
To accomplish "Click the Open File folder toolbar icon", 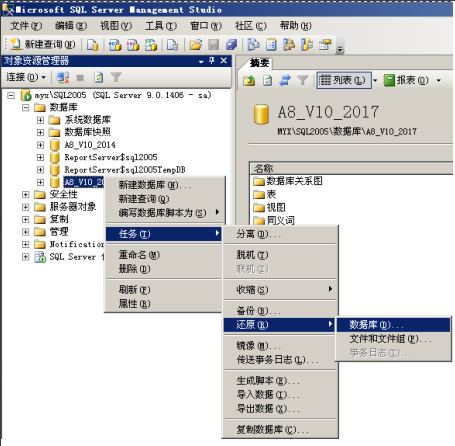I will [x=196, y=45].
